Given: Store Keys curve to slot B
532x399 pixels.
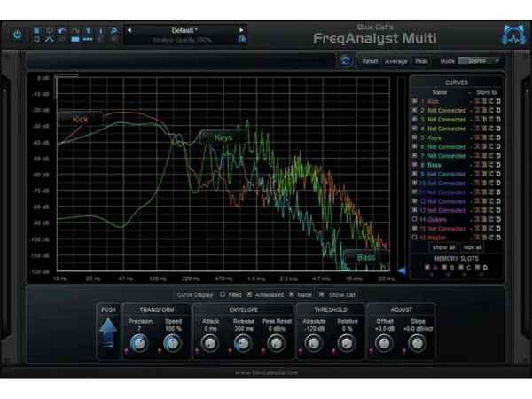Looking at the screenshot, I should tap(484, 137).
